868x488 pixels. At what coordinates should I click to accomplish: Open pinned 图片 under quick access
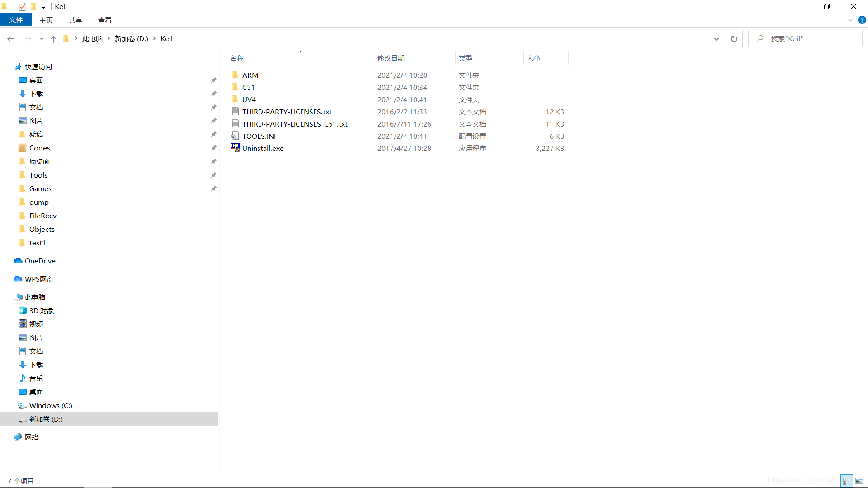[36, 121]
